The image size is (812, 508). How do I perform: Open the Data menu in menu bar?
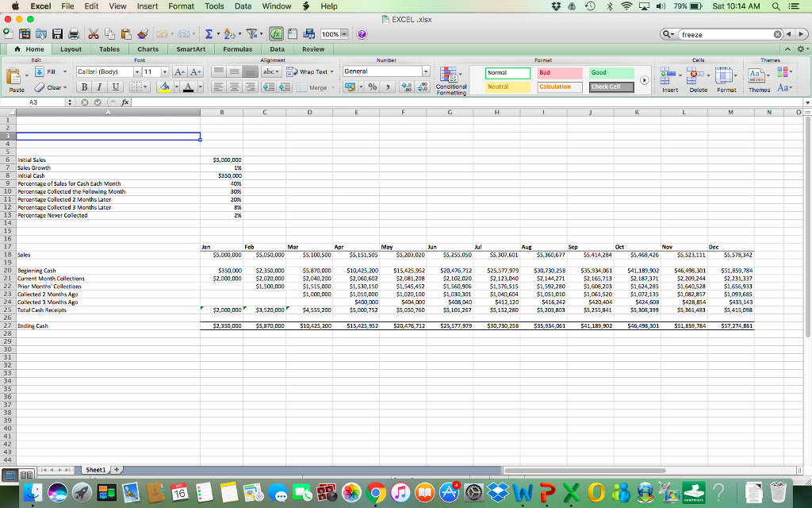pyautogui.click(x=243, y=6)
